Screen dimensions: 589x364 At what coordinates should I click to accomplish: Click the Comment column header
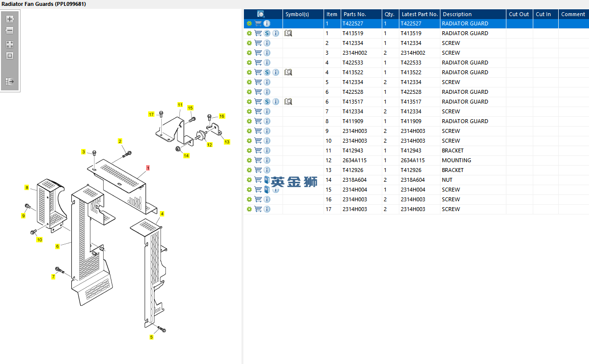click(573, 14)
